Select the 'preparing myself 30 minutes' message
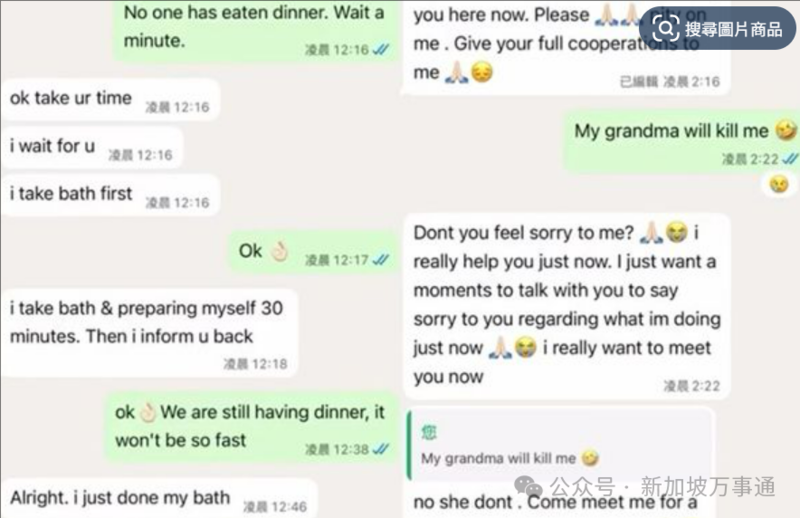The height and width of the screenshot is (518, 800). (149, 333)
